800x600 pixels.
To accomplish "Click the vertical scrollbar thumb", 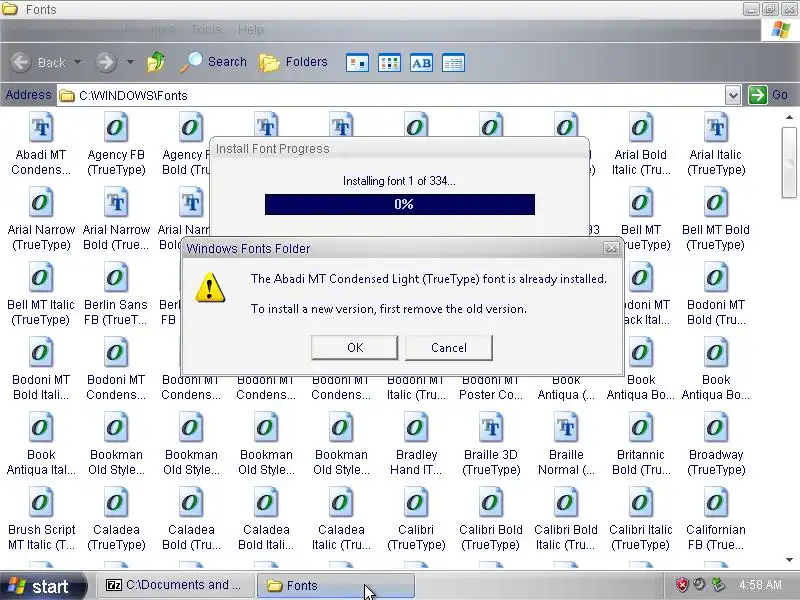I will (x=789, y=162).
